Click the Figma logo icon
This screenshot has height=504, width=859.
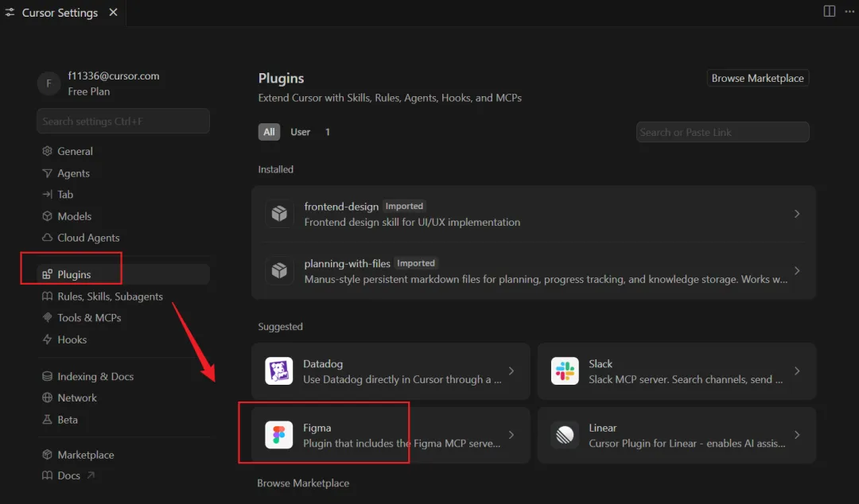tap(279, 435)
